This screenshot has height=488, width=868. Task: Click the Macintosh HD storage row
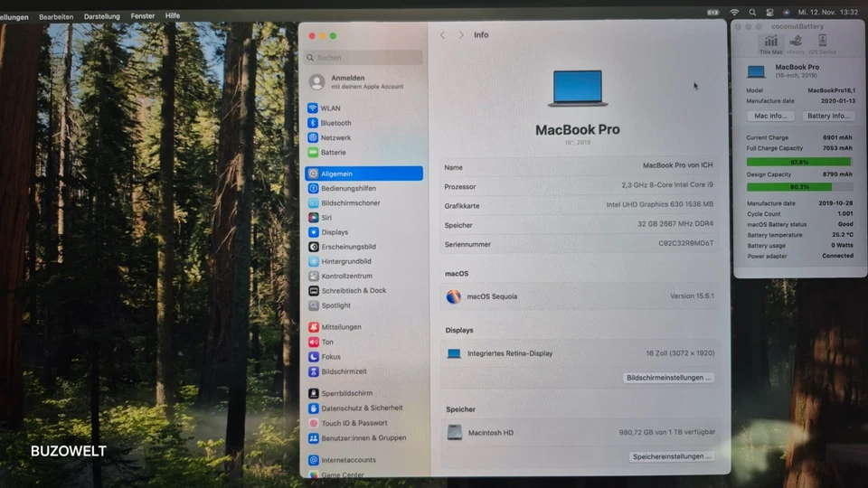click(581, 432)
